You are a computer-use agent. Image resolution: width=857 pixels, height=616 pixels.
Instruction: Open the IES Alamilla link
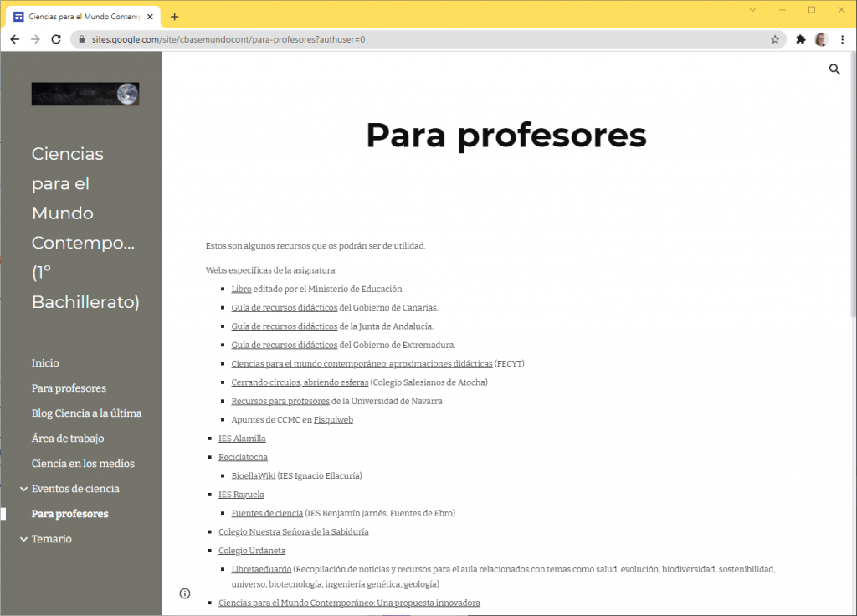point(242,439)
